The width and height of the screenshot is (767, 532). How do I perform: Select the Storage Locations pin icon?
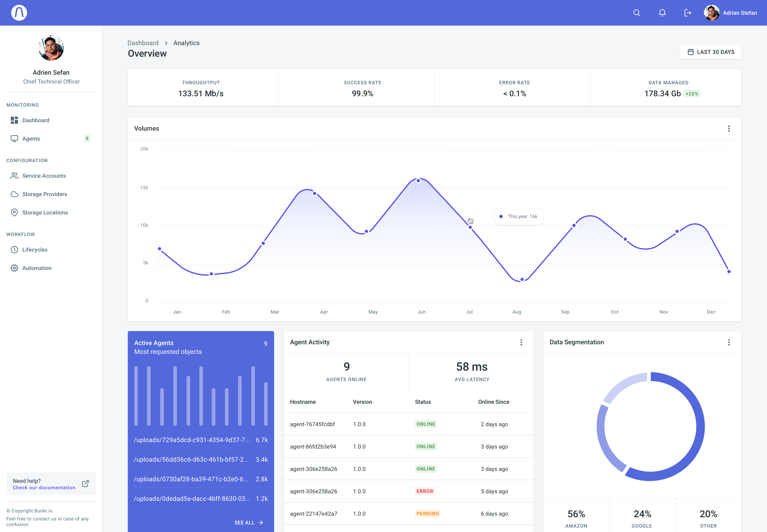[14, 212]
